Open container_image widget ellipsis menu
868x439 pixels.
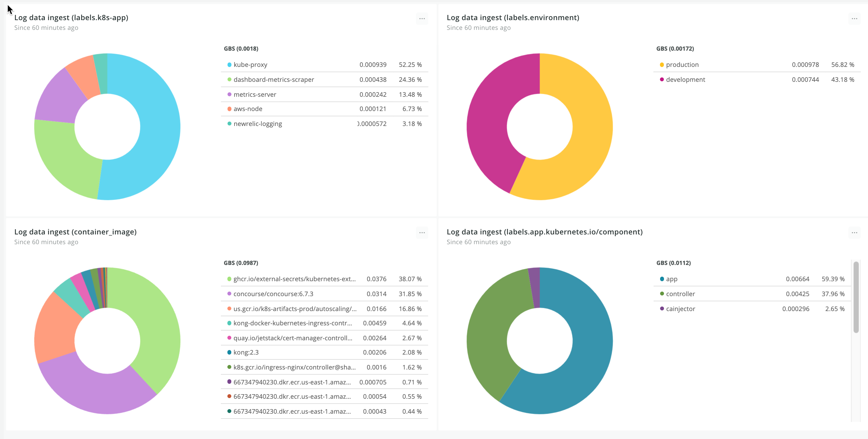coord(422,233)
